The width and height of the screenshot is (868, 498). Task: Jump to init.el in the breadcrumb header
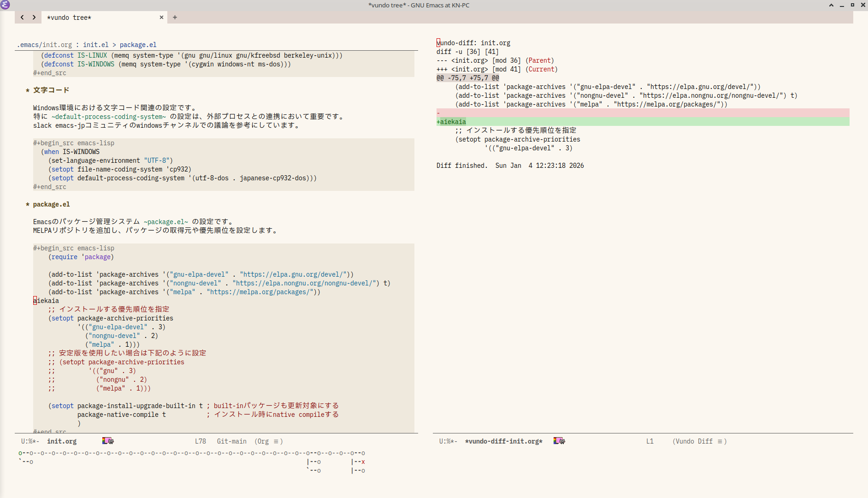tap(96, 45)
